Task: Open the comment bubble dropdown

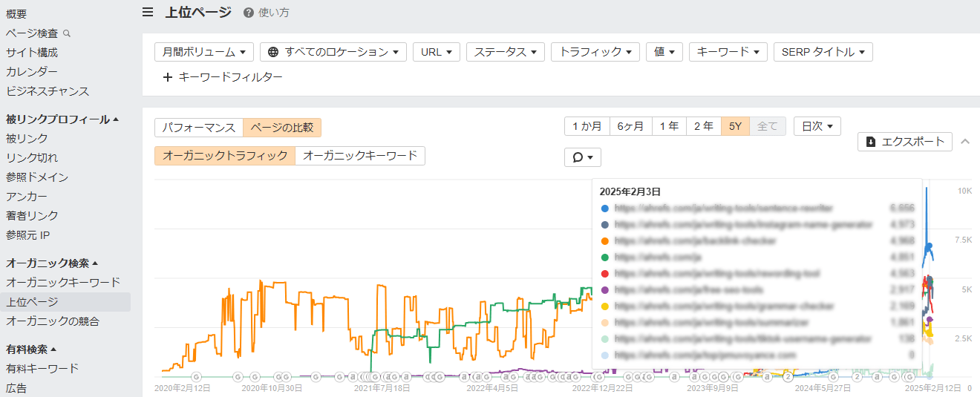Action: pos(583,157)
